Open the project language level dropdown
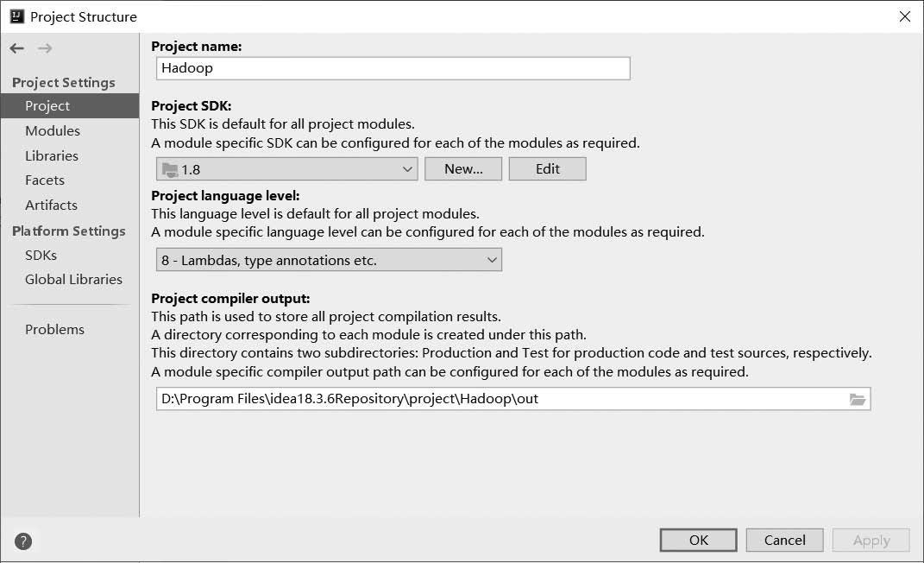 329,260
